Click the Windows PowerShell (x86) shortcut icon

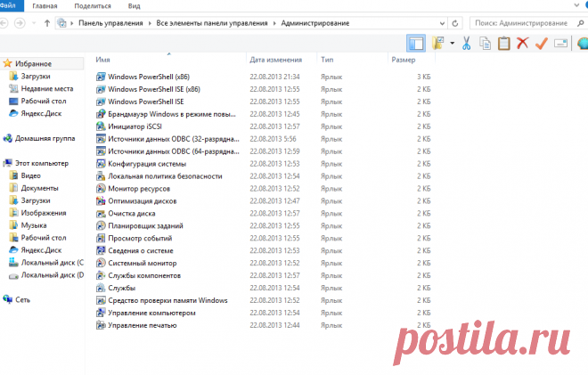click(x=101, y=77)
